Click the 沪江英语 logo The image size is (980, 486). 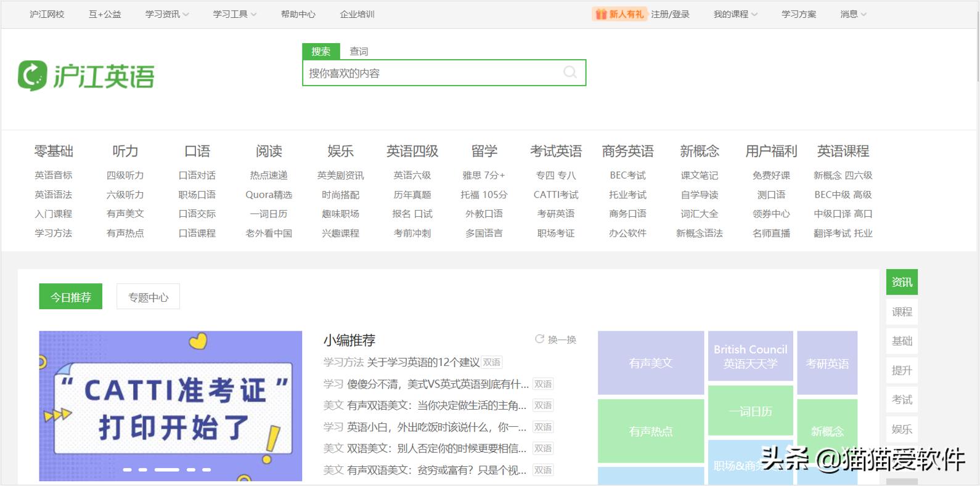(x=86, y=76)
